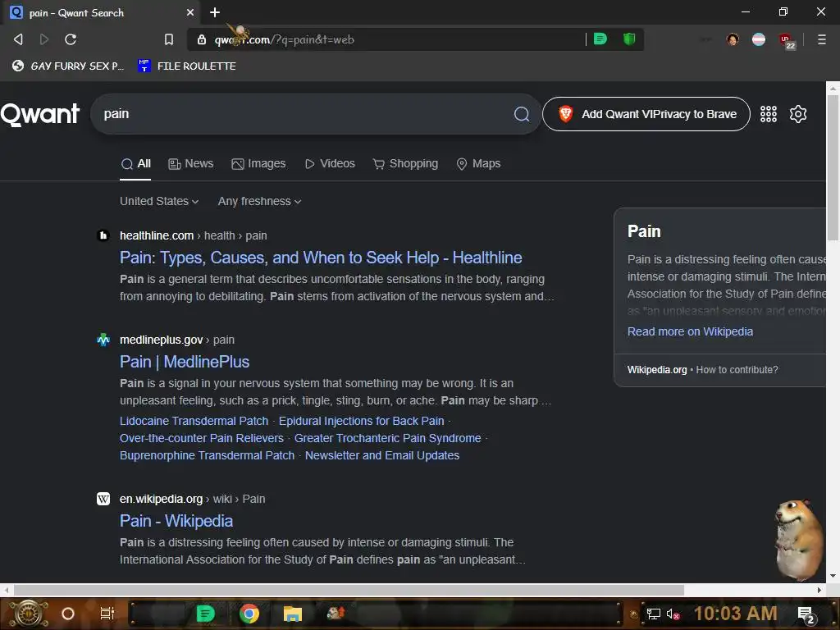
Task: Open the Pain | MedlinePlus result
Action: (185, 362)
